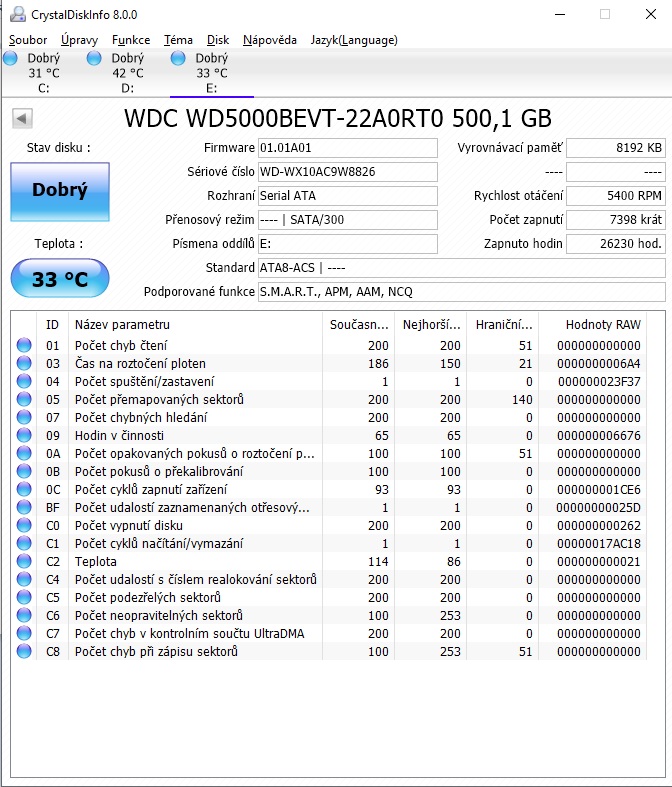
Task: Open the Téma menu
Action: (178, 40)
